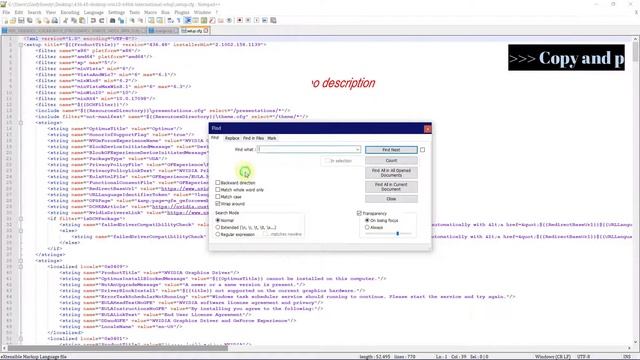Switch to the Replace tab in Find dialog
Image resolution: width=640 pixels, height=360 pixels.
tap(232, 138)
